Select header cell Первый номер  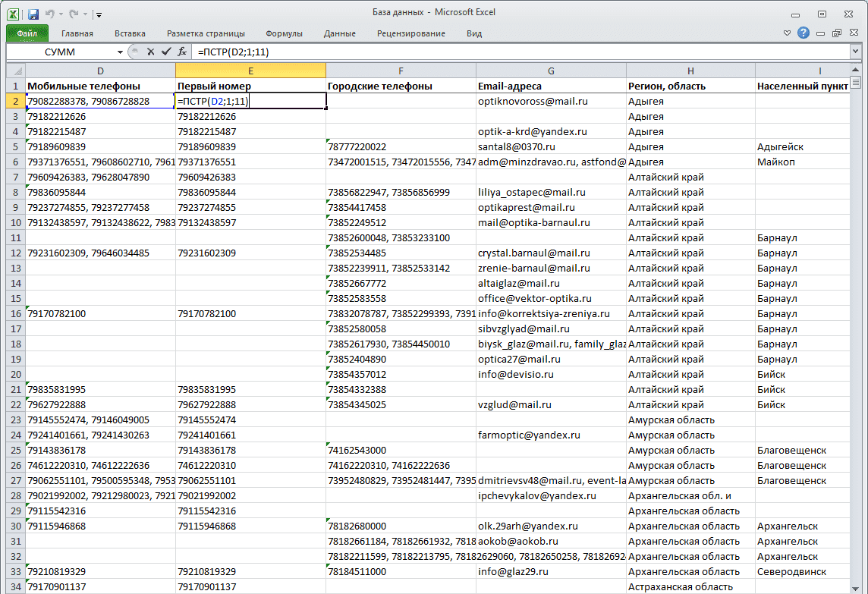coord(250,86)
